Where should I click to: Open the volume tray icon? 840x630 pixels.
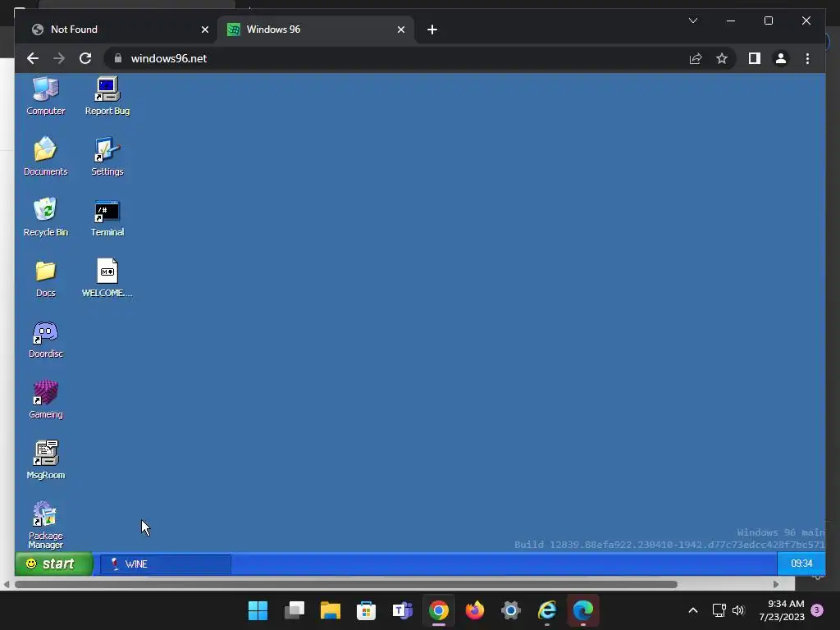pyautogui.click(x=738, y=610)
